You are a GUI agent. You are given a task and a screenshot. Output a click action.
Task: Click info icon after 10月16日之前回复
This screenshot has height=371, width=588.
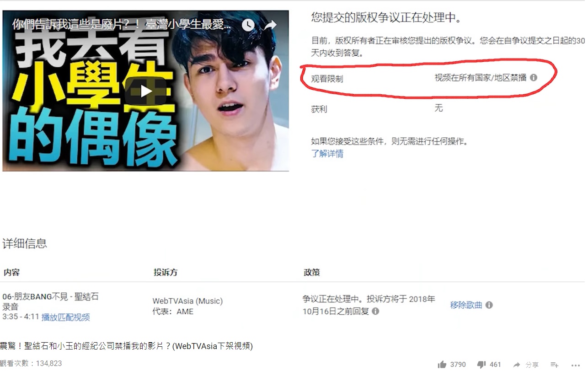[x=375, y=311]
